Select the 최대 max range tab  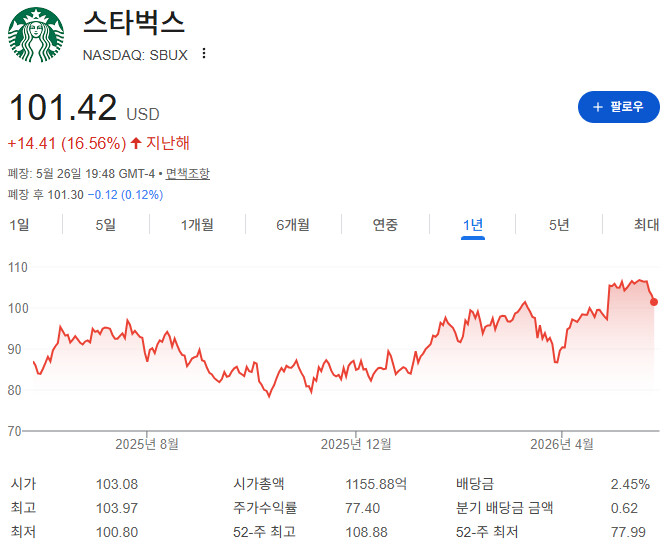tap(646, 225)
